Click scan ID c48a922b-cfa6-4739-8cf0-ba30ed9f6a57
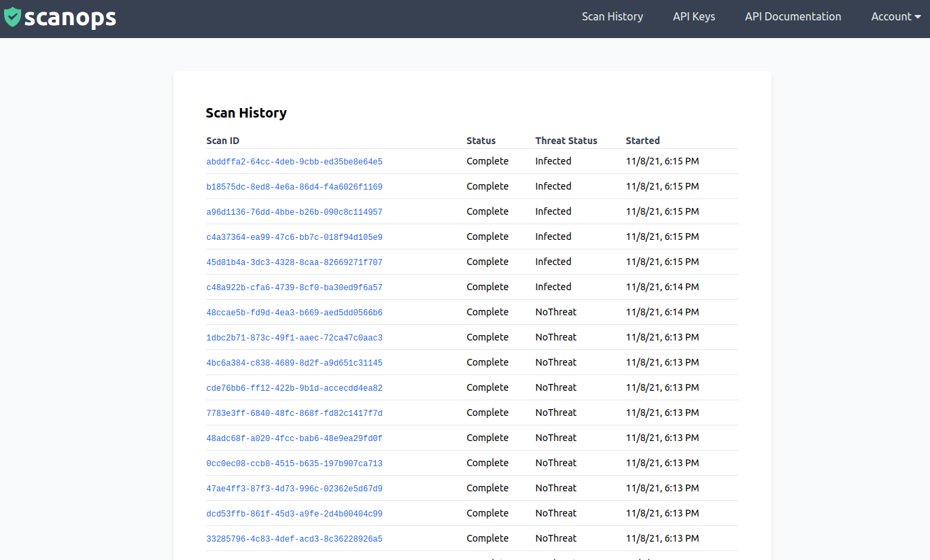This screenshot has width=930, height=560. click(294, 287)
